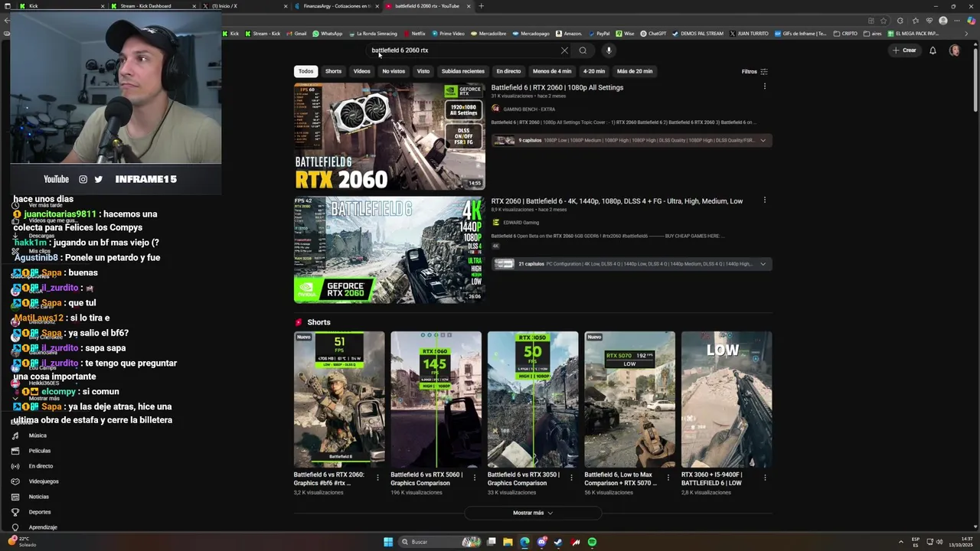This screenshot has height=551, width=980.
Task: Open 'Battlefield 6 | RTX 2060 | 1080p All Settings' title
Action: tap(557, 87)
